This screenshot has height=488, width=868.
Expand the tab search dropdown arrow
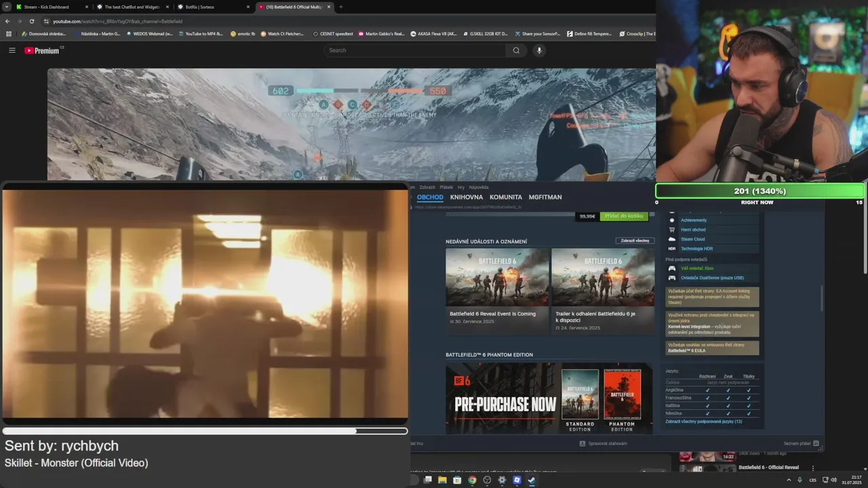point(6,7)
